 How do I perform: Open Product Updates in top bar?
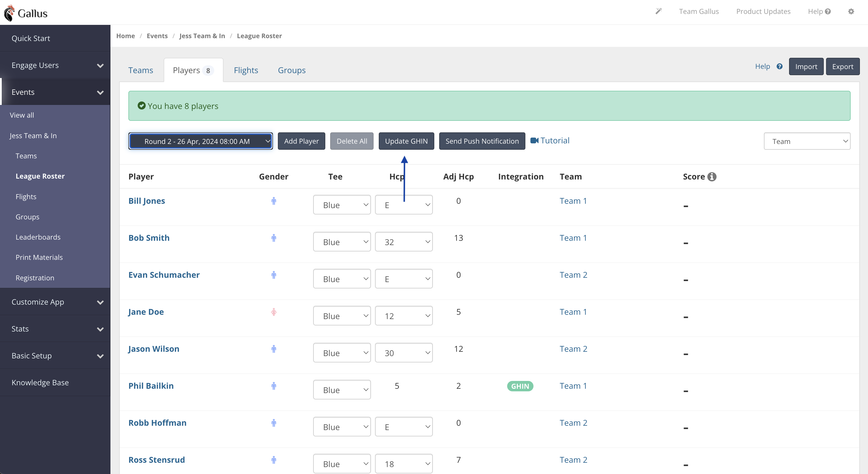tap(763, 12)
